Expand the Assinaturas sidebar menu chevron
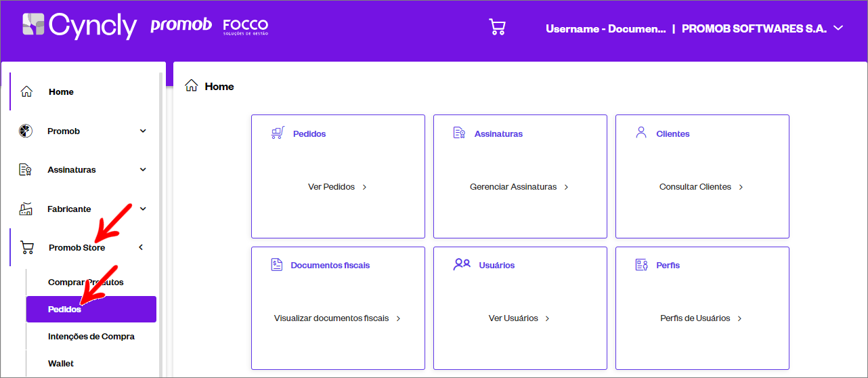 [143, 170]
